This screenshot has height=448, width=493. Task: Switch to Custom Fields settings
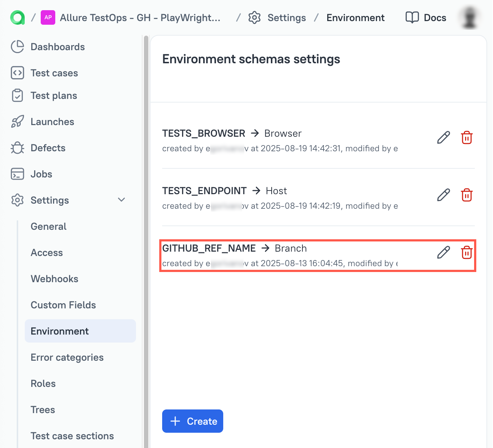63,305
